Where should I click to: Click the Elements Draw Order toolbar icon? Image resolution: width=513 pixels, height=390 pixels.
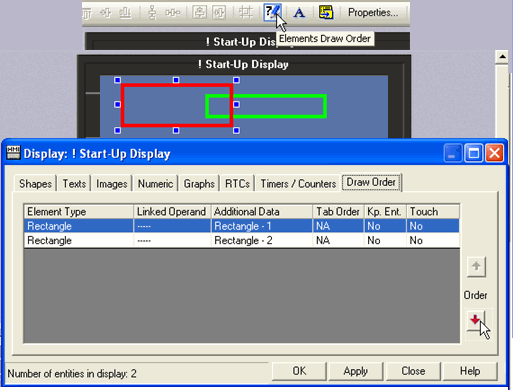point(272,13)
